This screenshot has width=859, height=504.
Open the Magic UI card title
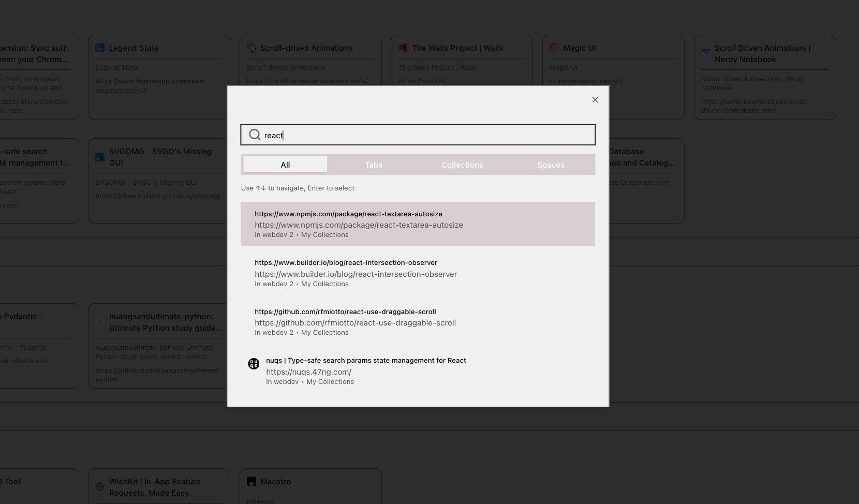click(580, 48)
